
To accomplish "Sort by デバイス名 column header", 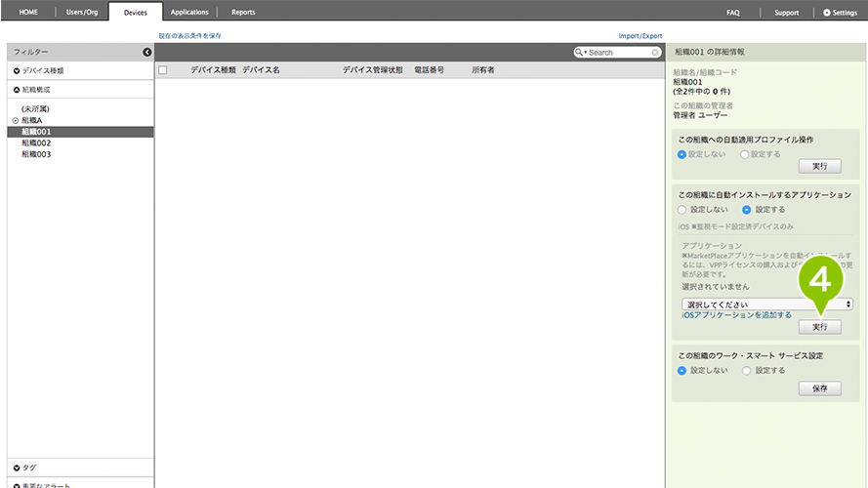I will [261, 69].
